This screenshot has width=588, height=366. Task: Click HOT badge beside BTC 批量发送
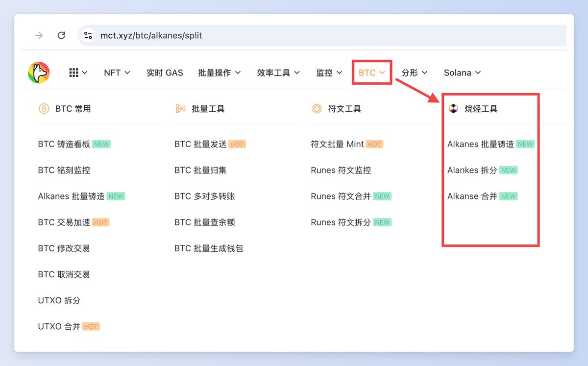coord(237,144)
